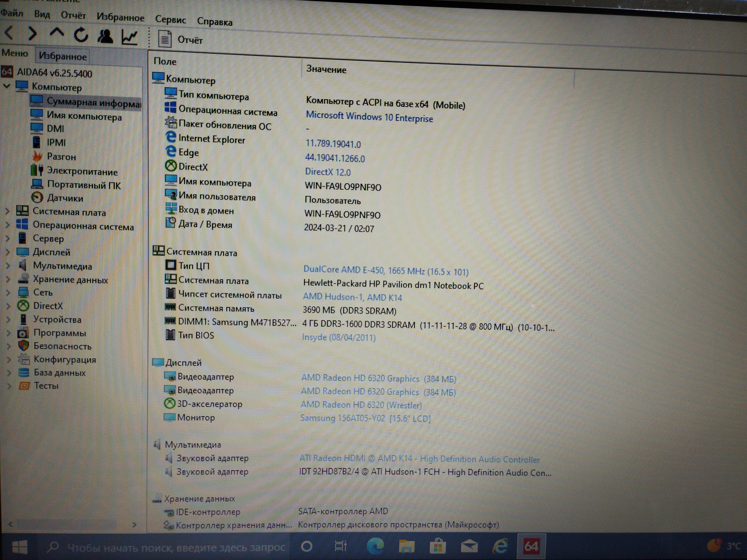Open Insyde (08/04/2011) BIOS link
Image resolution: width=747 pixels, height=560 pixels.
[x=339, y=337]
